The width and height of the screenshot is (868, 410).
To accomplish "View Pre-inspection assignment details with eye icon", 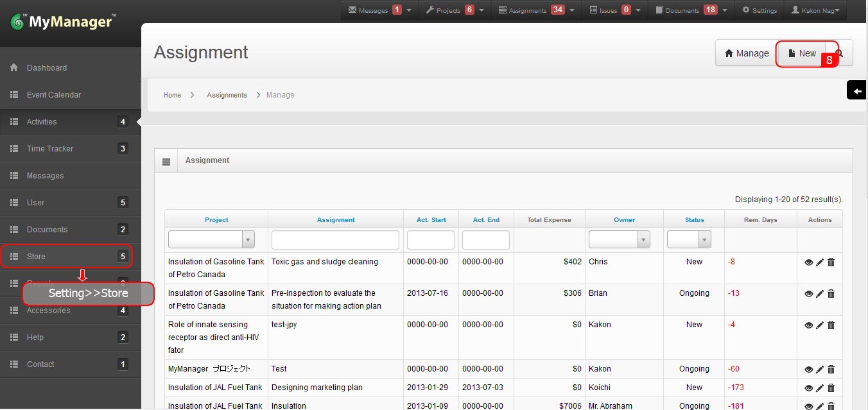I will (x=808, y=294).
